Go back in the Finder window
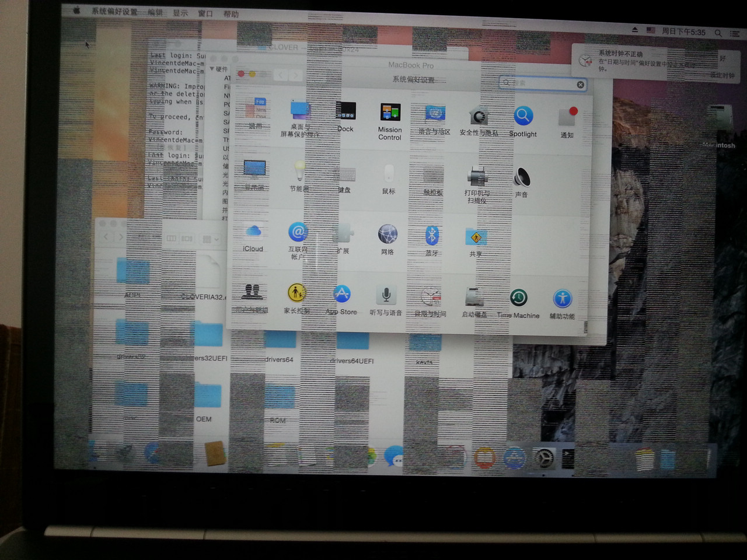The width and height of the screenshot is (747, 560). pyautogui.click(x=106, y=237)
